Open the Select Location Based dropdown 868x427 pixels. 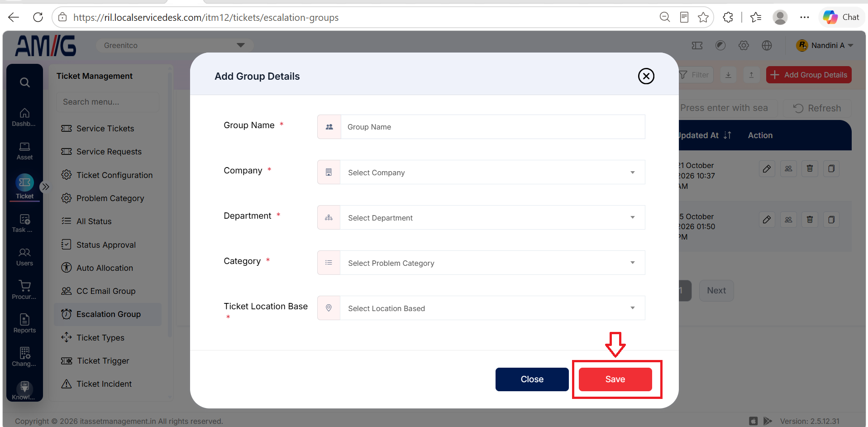[x=492, y=308]
